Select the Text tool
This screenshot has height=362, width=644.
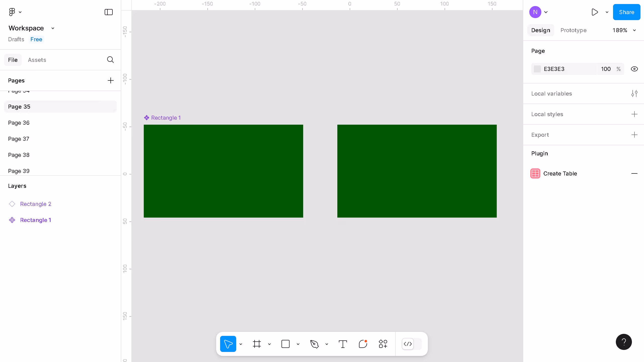click(343, 344)
